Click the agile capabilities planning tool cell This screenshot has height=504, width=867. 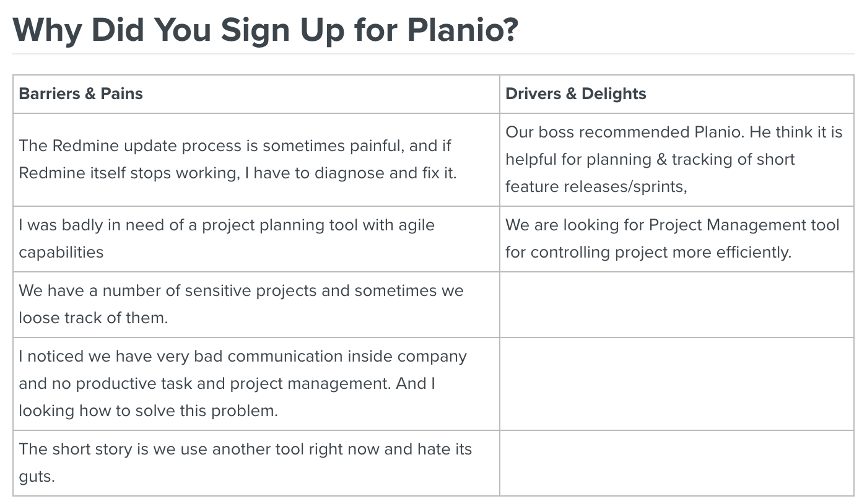click(x=256, y=239)
